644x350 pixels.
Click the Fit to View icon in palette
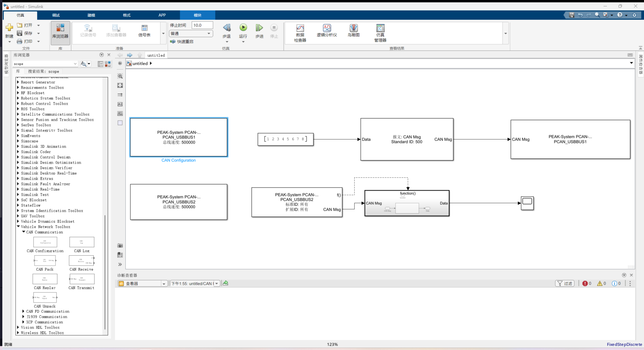pos(120,85)
